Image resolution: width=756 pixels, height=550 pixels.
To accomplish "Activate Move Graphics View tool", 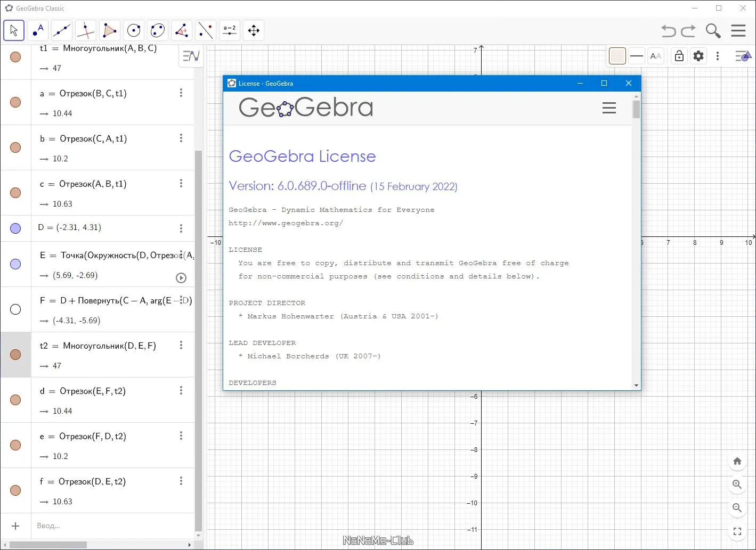I will click(254, 30).
